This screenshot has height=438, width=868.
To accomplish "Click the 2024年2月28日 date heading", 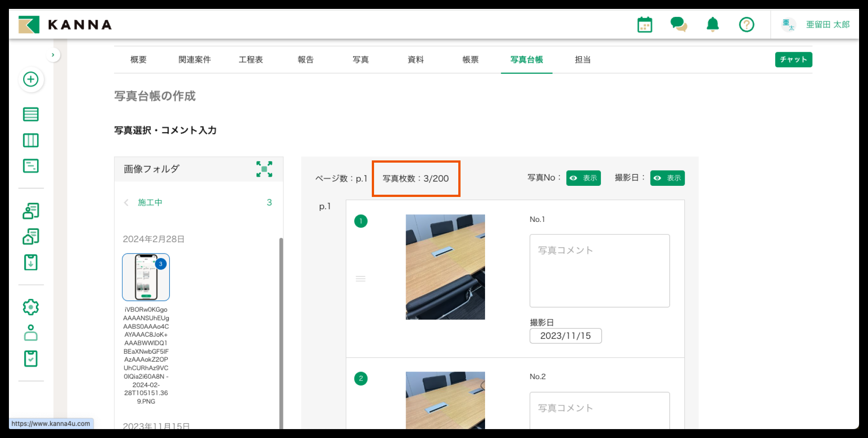I will click(154, 239).
